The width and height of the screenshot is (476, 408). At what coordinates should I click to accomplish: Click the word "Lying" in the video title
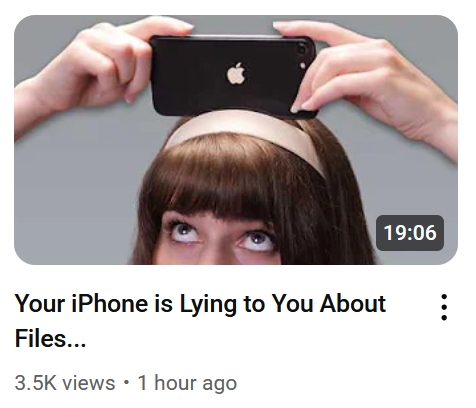[x=208, y=304]
